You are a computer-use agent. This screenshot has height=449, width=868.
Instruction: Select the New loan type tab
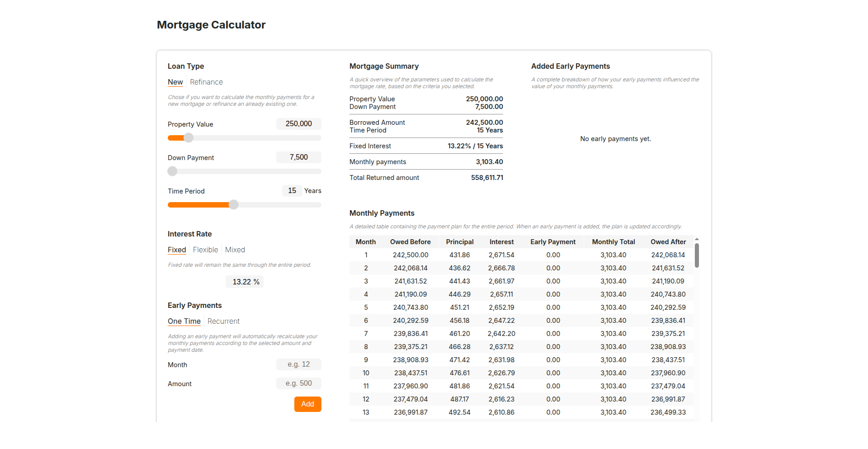tap(175, 82)
